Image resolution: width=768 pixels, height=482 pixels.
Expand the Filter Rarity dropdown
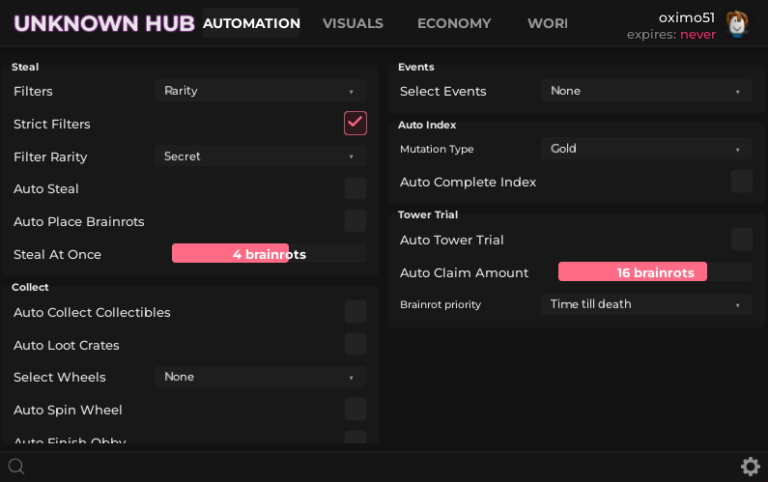(260, 157)
